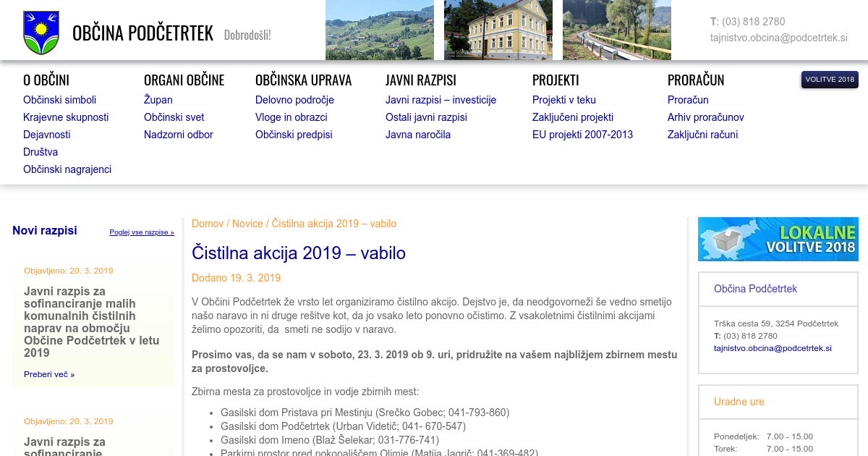Viewport: 868px width, 456px height.
Task: Click the Občina Podčetrtek coat of arms logo
Action: pyautogui.click(x=39, y=33)
